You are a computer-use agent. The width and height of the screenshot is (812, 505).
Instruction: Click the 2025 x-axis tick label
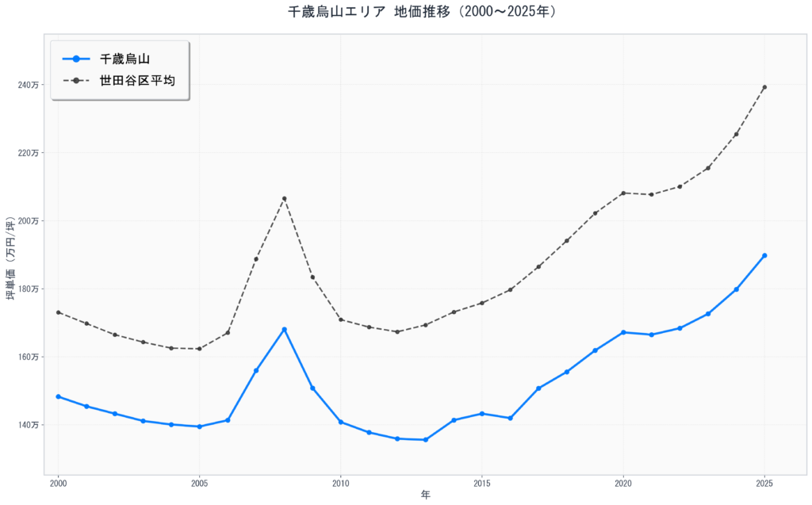coord(764,482)
